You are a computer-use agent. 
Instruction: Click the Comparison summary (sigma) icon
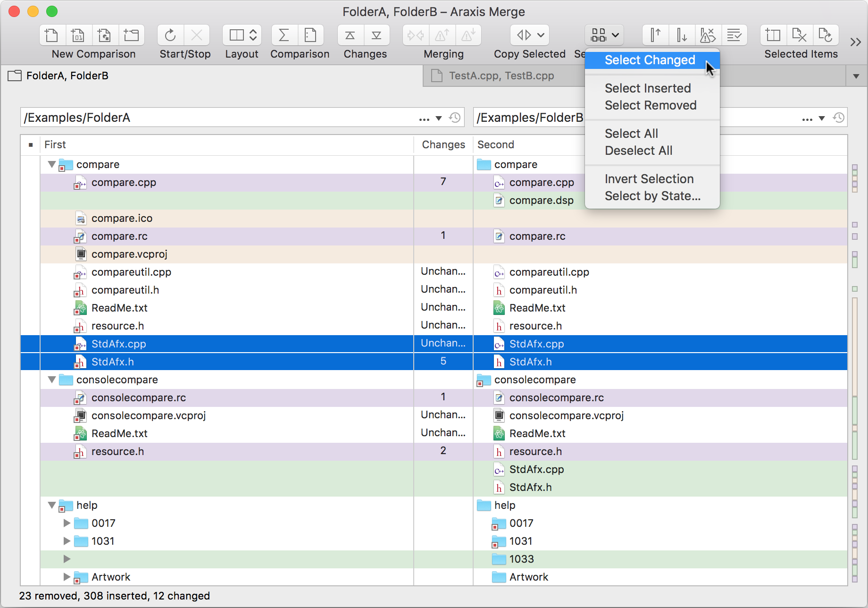click(x=284, y=35)
